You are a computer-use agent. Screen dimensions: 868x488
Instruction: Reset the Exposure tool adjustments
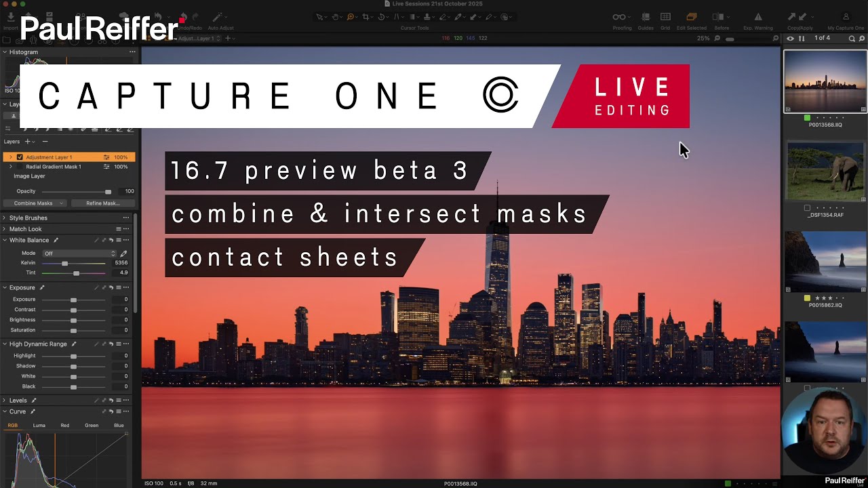[111, 287]
